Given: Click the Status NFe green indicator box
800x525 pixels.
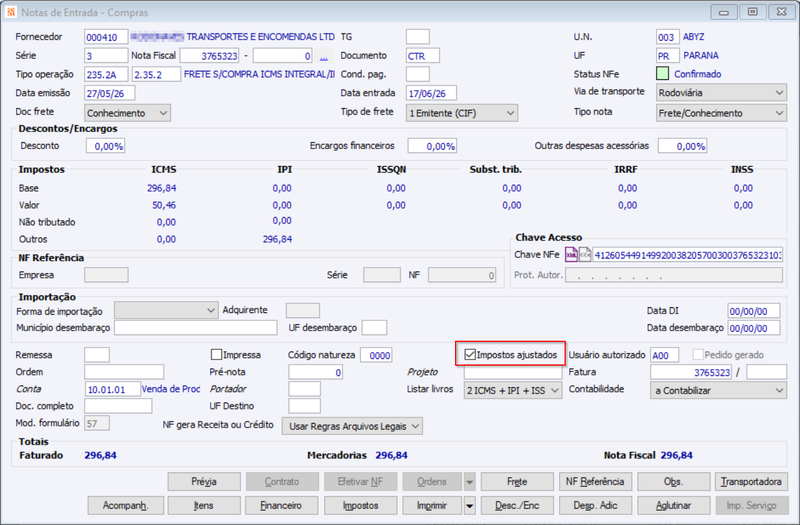Looking at the screenshot, I should (x=662, y=73).
